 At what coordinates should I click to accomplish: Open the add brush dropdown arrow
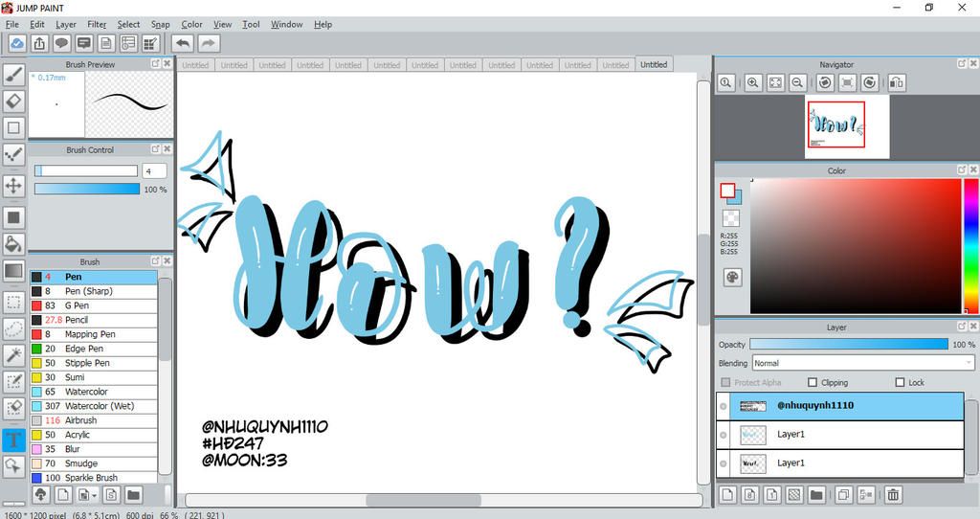pos(95,495)
